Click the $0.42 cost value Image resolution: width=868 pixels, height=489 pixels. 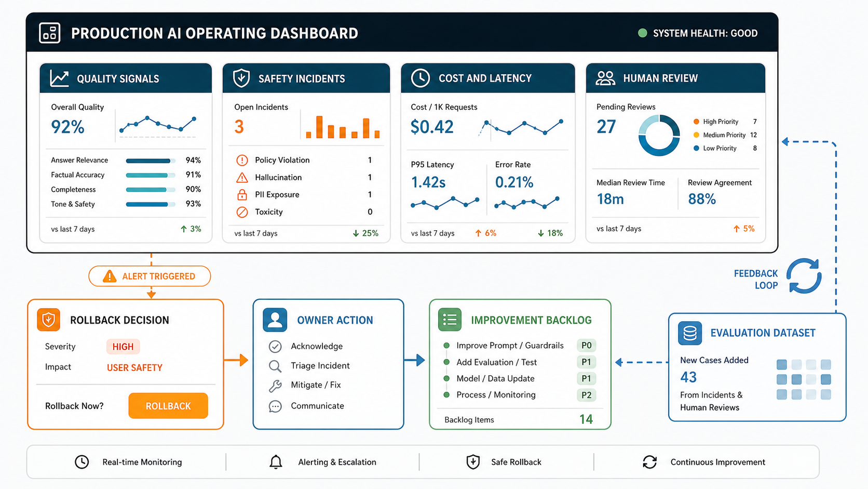pos(432,127)
